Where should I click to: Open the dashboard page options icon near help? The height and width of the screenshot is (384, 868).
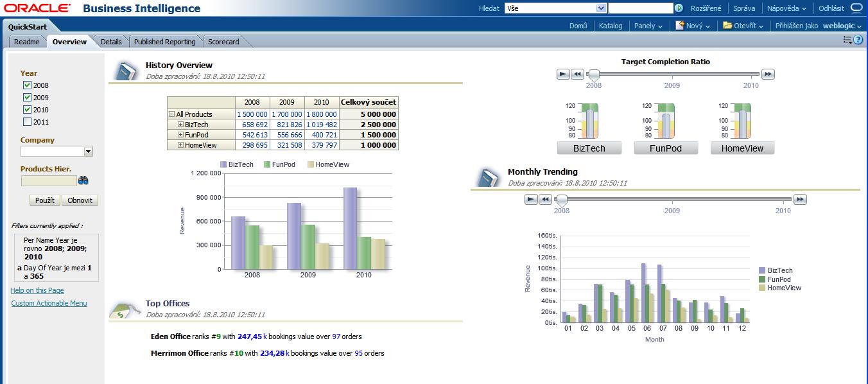click(x=846, y=39)
